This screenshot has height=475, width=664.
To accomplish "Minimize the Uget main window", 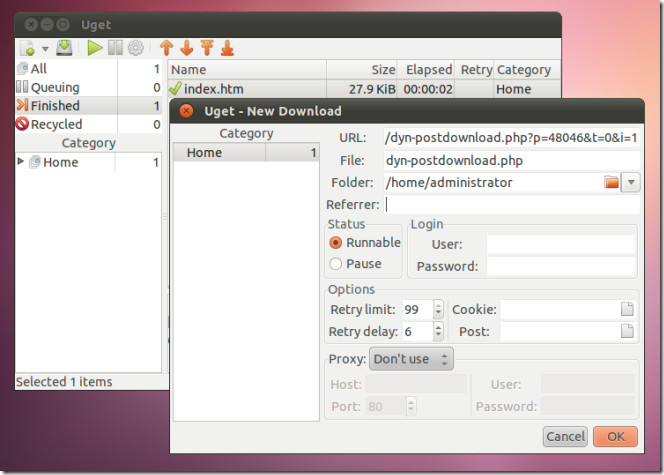I will point(47,25).
